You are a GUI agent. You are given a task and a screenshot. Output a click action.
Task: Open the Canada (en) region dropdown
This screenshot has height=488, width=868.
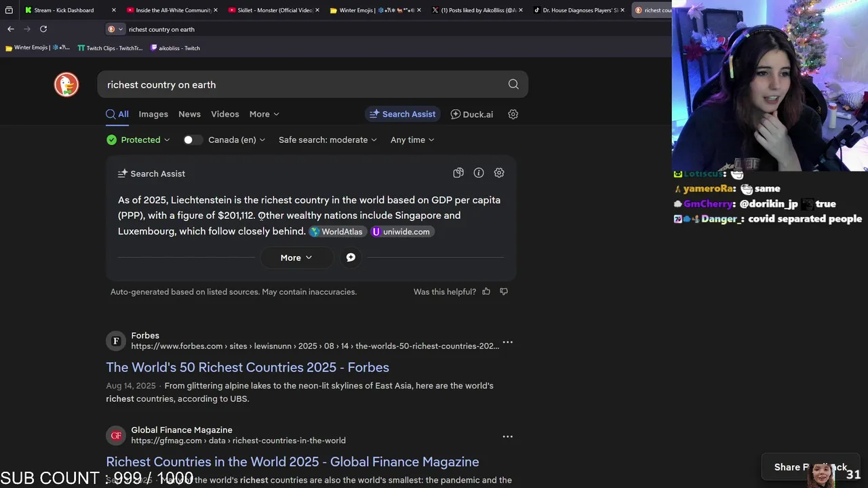click(237, 140)
